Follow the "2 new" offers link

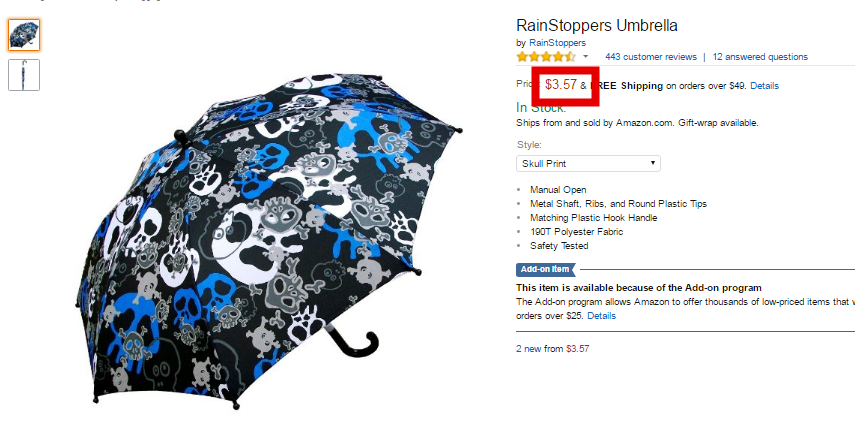click(x=529, y=349)
